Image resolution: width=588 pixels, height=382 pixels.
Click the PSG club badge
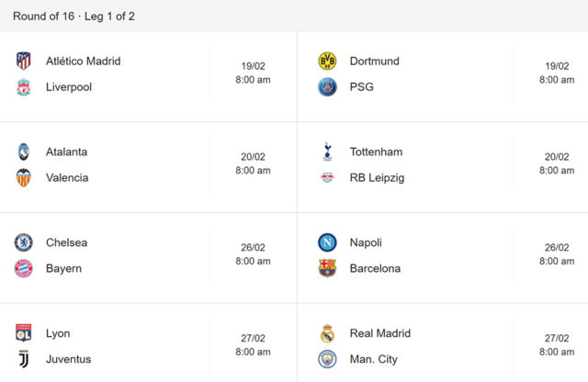(327, 87)
